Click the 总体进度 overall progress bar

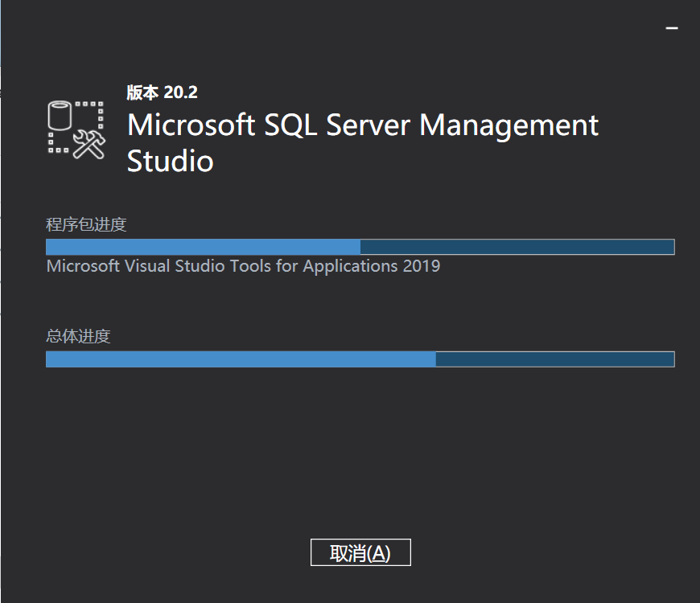click(x=360, y=359)
